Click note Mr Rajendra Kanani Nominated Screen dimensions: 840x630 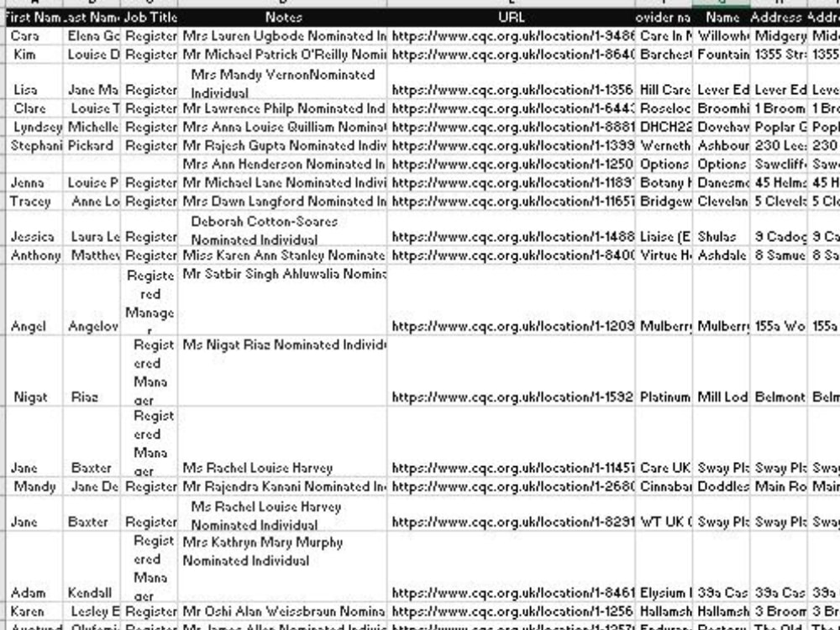coord(282,486)
